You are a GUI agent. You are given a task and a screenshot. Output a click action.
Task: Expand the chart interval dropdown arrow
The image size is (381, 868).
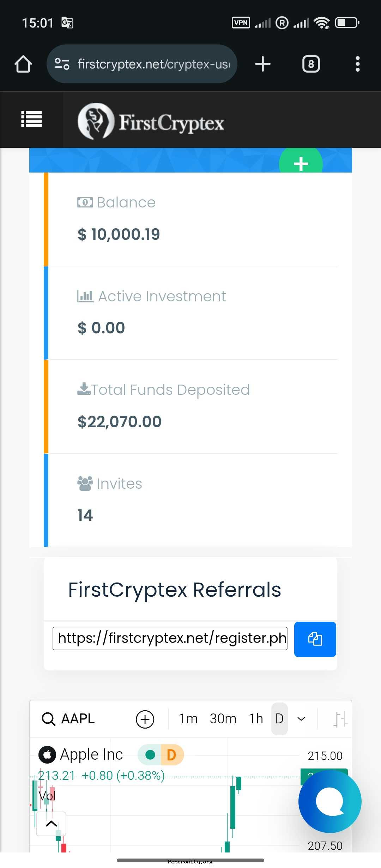click(x=301, y=719)
